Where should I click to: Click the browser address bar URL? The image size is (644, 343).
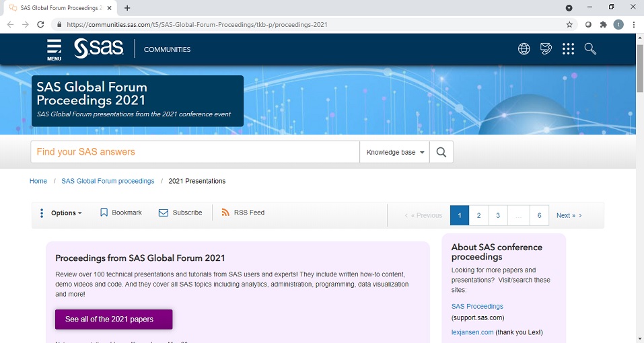pos(197,25)
